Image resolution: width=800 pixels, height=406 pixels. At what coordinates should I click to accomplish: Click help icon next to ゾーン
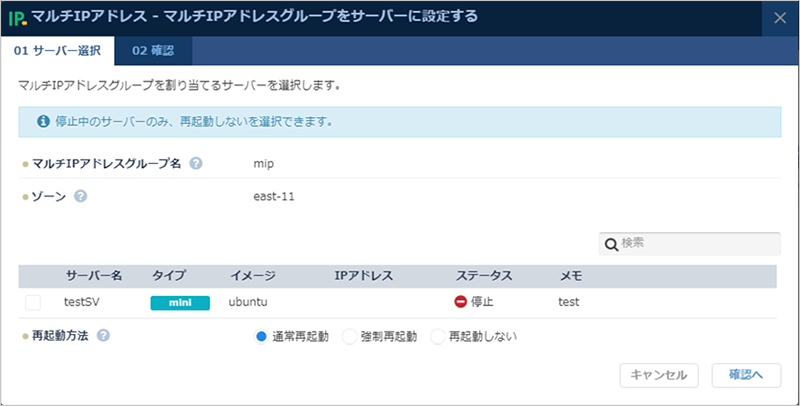pyautogui.click(x=81, y=196)
